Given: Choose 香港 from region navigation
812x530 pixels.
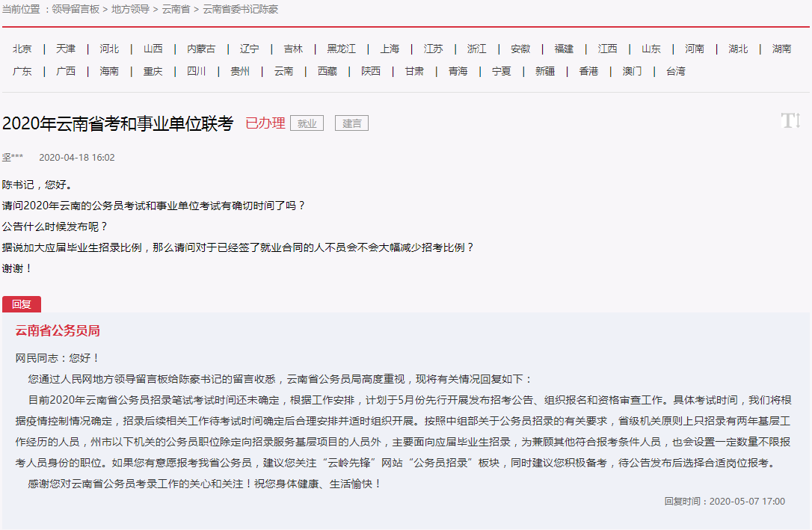Looking at the screenshot, I should (588, 71).
